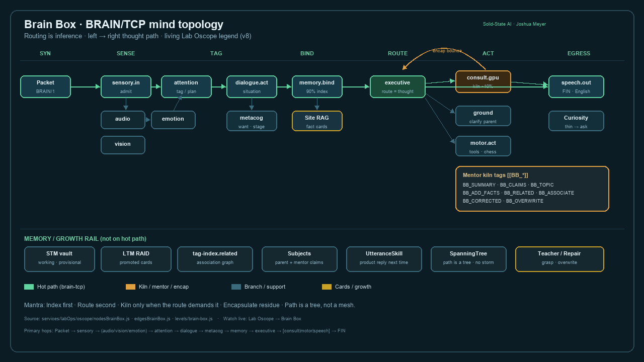Click the executive route = thought node
The image size is (644, 362).
pyautogui.click(x=397, y=86)
